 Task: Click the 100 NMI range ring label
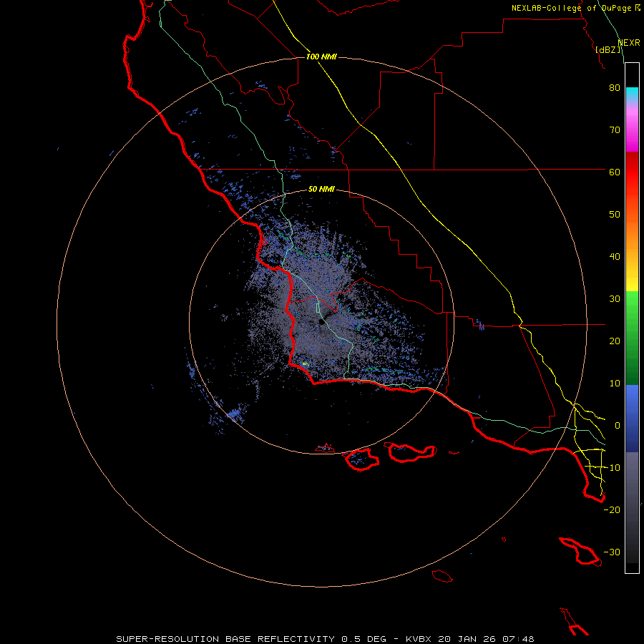[321, 57]
